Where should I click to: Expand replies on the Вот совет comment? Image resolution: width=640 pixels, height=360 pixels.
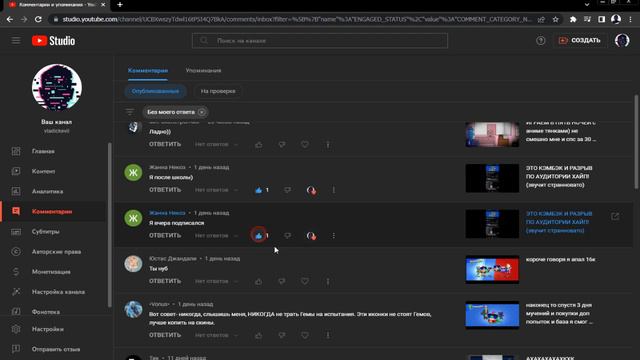(216, 336)
